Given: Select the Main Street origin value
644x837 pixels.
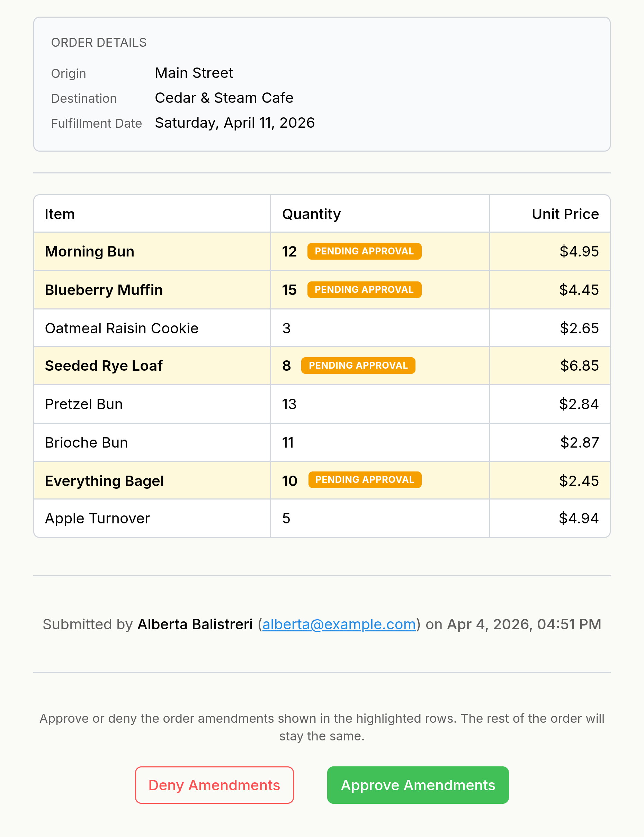Looking at the screenshot, I should 194,73.
